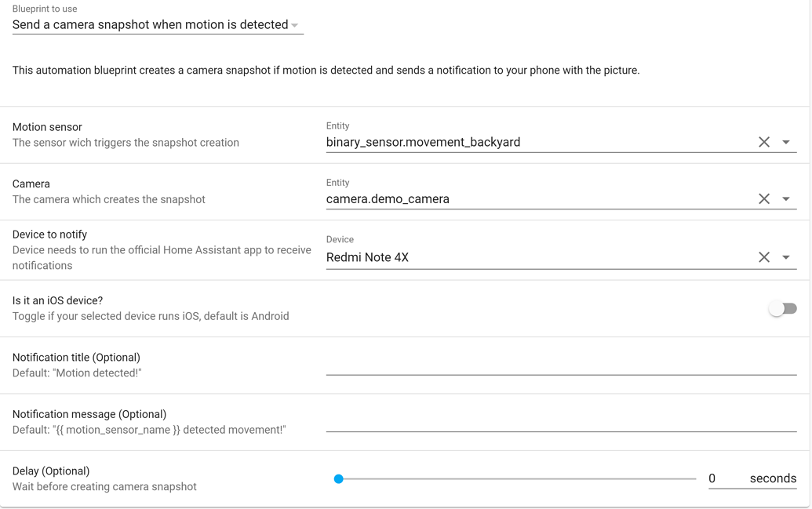Screen dimensions: 812x509
Task: Click the motion sensor entity dropdown arrow
Action: point(786,142)
